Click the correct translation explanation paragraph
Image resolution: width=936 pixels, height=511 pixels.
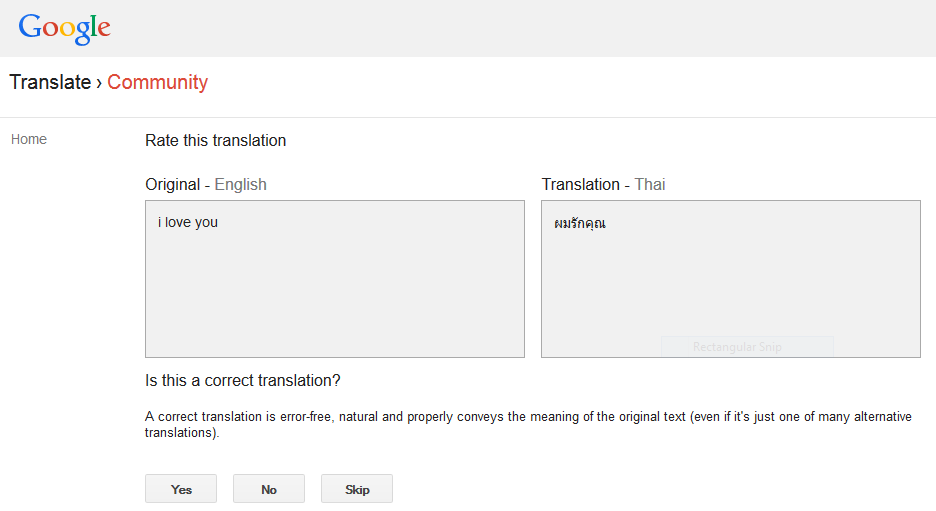pyautogui.click(x=528, y=424)
